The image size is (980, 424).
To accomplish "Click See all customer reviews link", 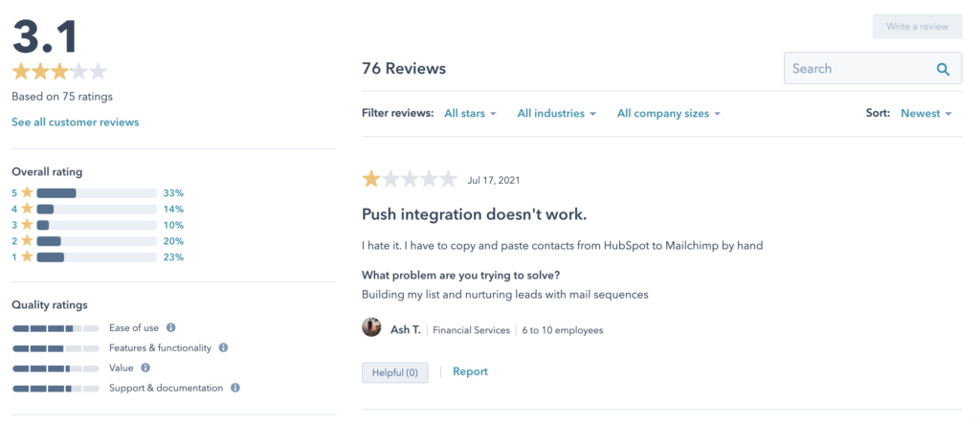I will click(75, 122).
